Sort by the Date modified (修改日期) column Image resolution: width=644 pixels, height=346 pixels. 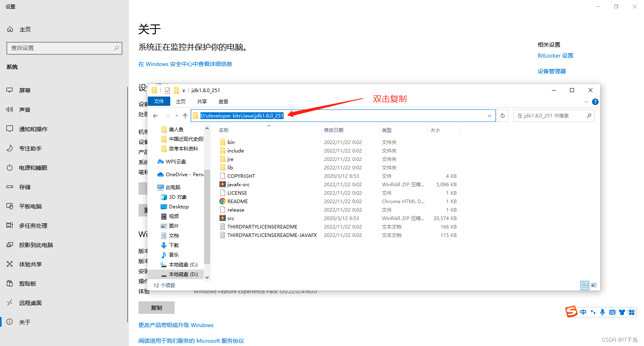[334, 130]
